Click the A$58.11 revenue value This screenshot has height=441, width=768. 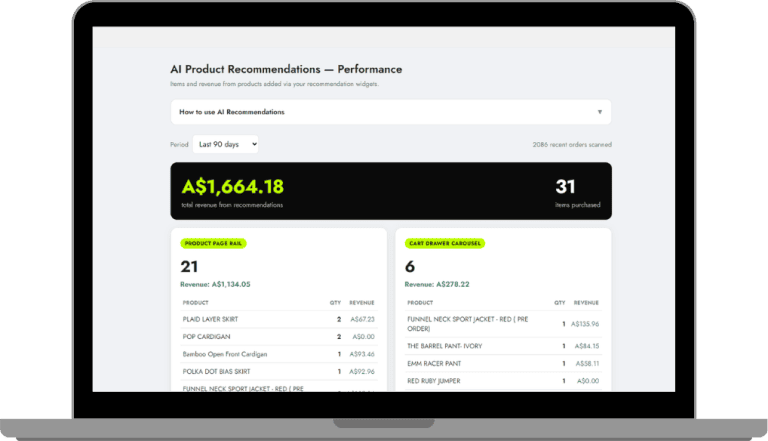point(587,364)
